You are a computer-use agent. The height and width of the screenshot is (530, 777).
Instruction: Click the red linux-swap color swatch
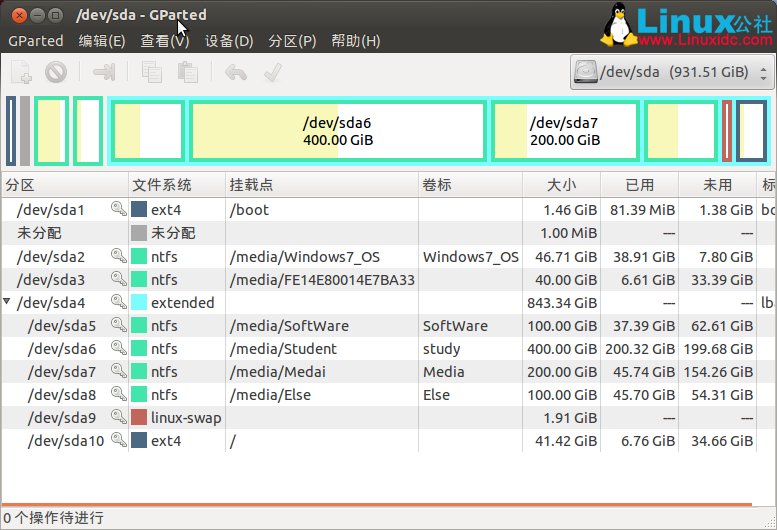(139, 417)
